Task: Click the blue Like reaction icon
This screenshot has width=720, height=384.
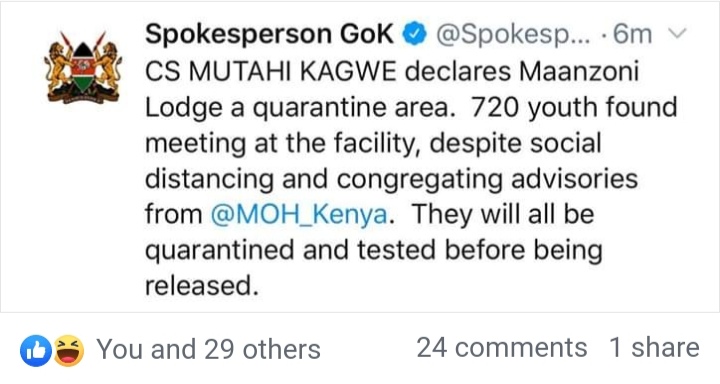Action: (x=35, y=350)
